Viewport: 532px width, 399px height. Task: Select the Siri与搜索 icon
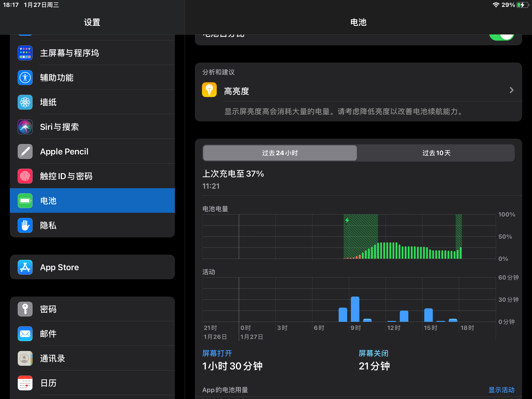point(25,127)
